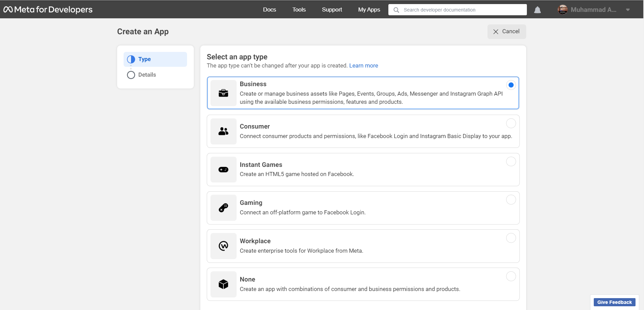Select the Workplace radio button
Image resolution: width=644 pixels, height=310 pixels.
(x=511, y=238)
